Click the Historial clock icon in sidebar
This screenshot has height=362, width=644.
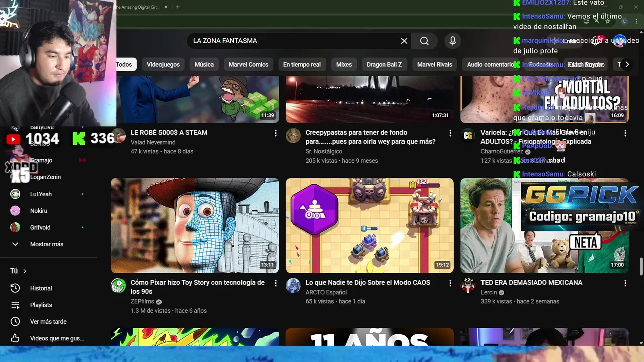tap(15, 288)
